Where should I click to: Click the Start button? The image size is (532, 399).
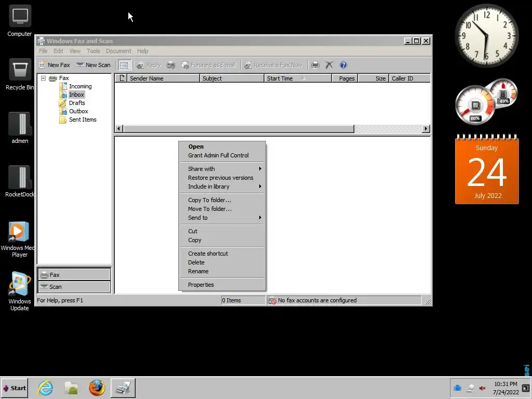(15, 388)
